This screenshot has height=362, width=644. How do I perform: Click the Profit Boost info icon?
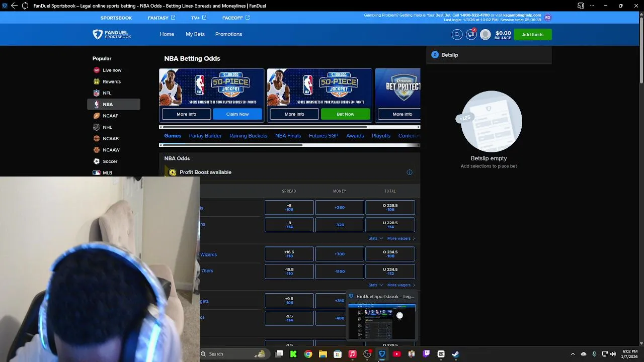(x=410, y=172)
